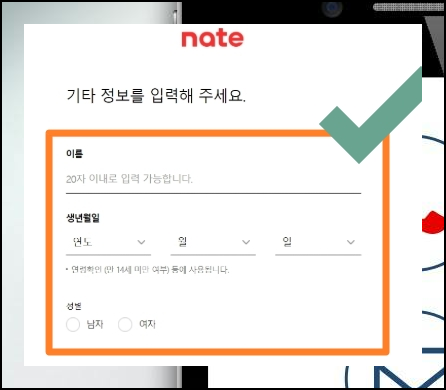446x390 pixels.
Task: Click the 성별 label
Action: tap(74, 306)
